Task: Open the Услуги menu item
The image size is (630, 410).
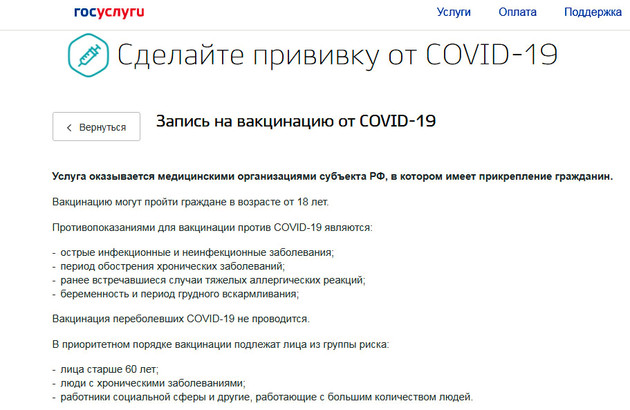Action: [454, 13]
